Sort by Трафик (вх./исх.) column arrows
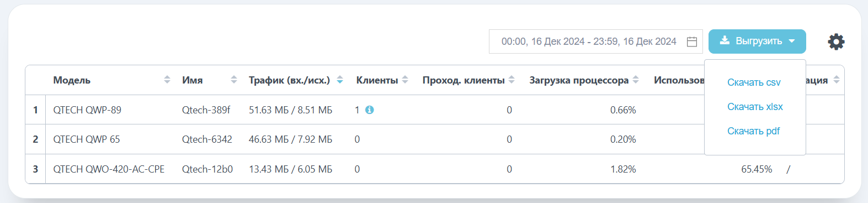This screenshot has height=203, width=868. pos(340,80)
